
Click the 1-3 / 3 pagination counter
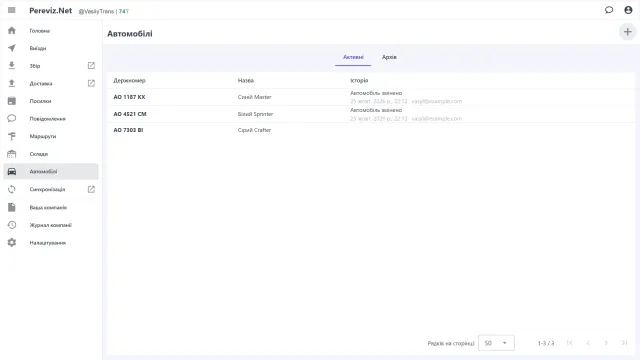pos(546,343)
